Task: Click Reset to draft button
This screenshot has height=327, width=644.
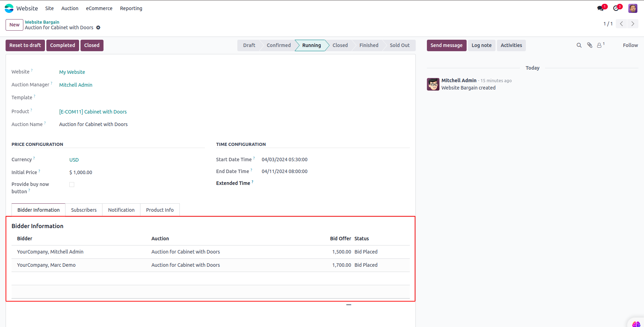Action: [25, 45]
